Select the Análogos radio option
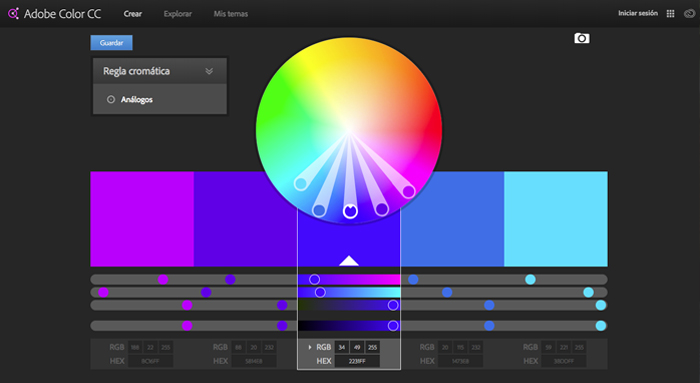 (111, 100)
